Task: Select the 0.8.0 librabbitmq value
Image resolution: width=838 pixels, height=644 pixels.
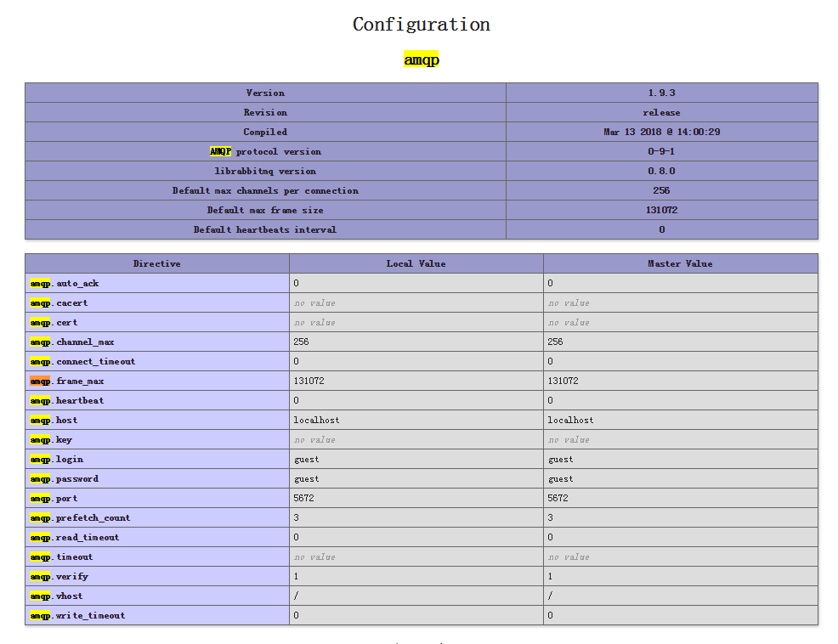Action: coord(661,171)
